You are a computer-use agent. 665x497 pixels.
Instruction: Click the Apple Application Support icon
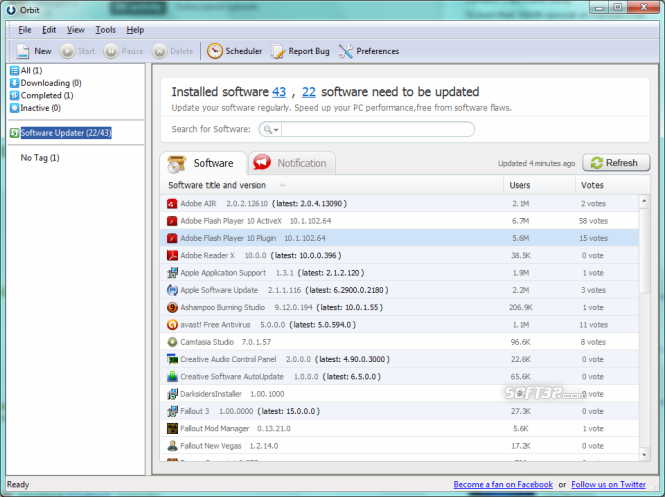tap(172, 273)
